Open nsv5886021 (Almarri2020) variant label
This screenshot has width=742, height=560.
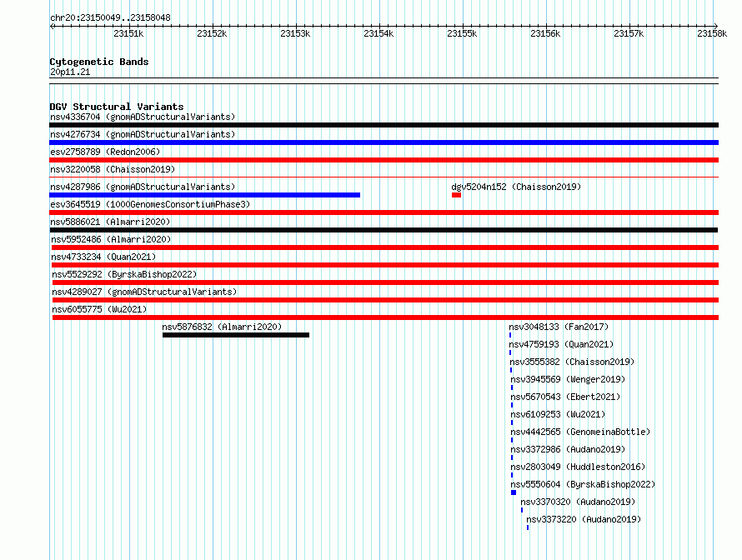tap(110, 222)
